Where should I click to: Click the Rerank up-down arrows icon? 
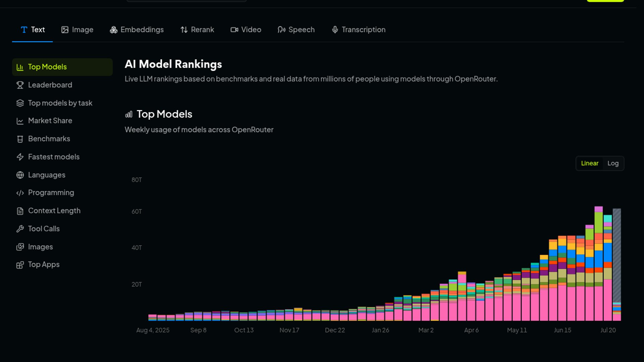click(184, 30)
